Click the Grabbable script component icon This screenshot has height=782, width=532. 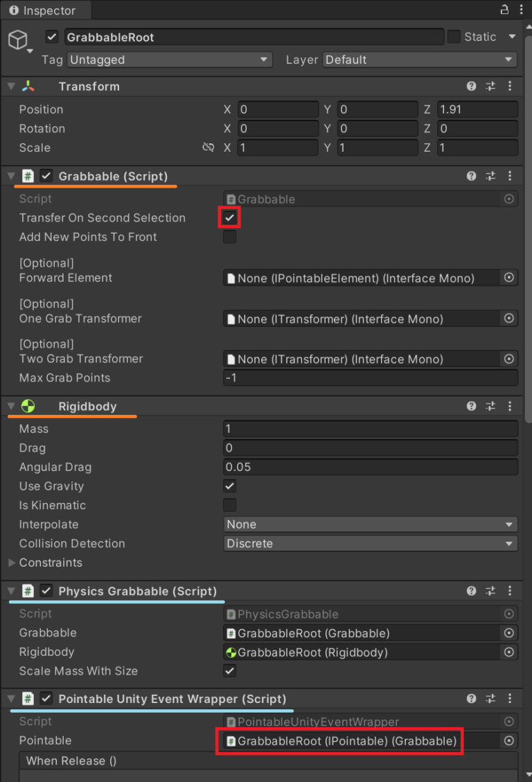coord(26,176)
